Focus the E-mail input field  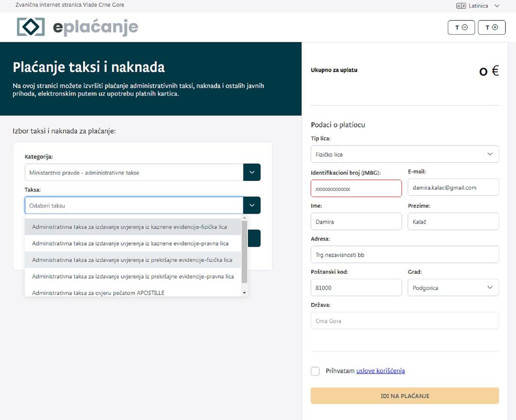click(x=453, y=188)
